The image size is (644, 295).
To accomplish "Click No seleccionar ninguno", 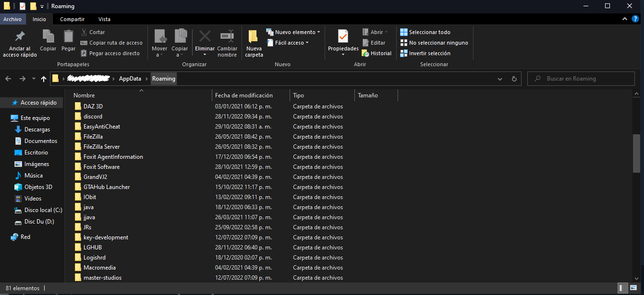I will point(434,43).
